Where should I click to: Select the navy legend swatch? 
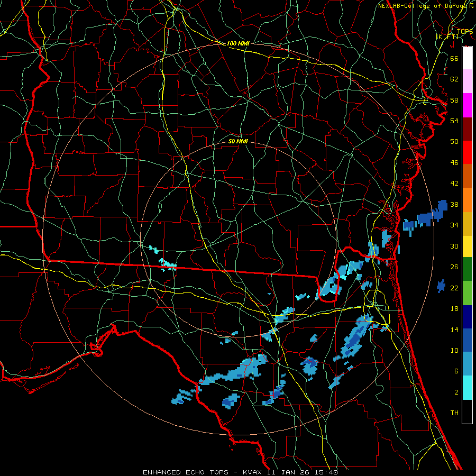pos(467,317)
